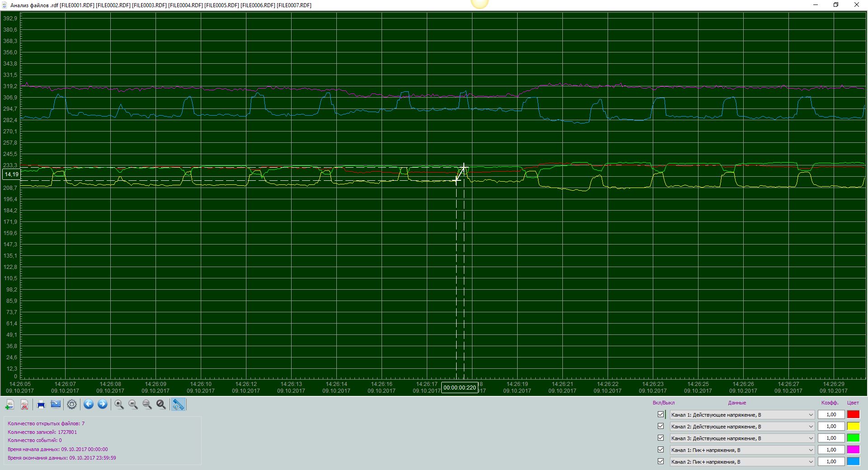Click coefficient field of green channel row

[831, 438]
